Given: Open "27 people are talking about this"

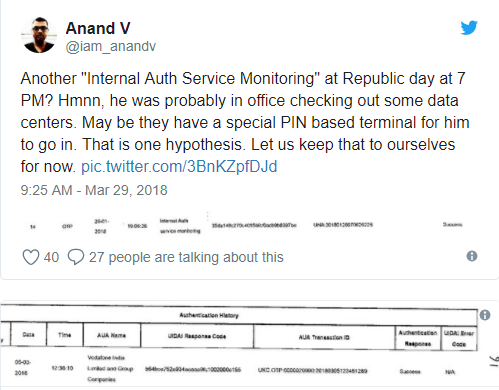Looking at the screenshot, I should [186, 257].
